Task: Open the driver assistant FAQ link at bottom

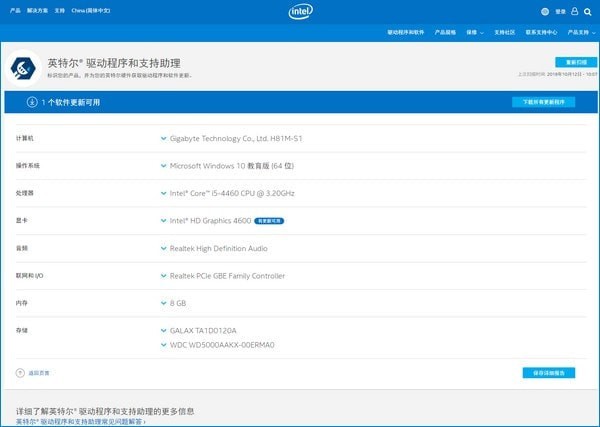Action: [x=80, y=422]
